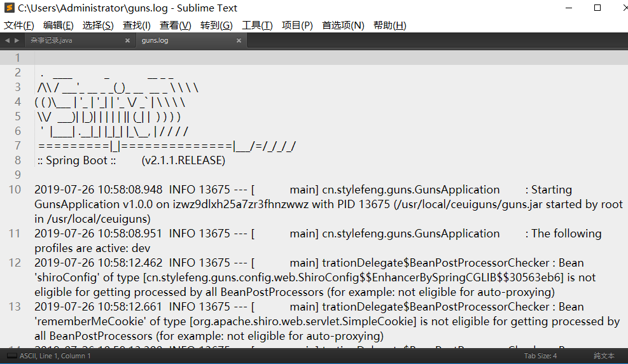The image size is (628, 364).
Task: Click the ''rememberMeCookie'' text
Action: (90, 321)
